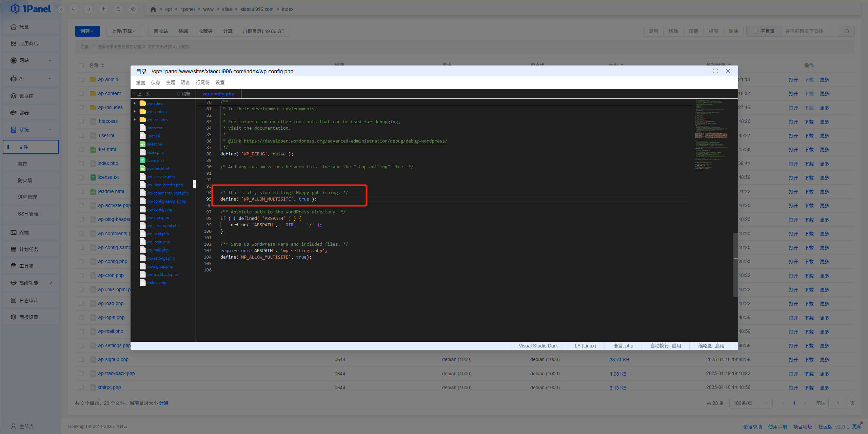Viewport: 868px width, 434px height.
Task: Click the 刷新 refresh button in file tree
Action: pos(184,94)
